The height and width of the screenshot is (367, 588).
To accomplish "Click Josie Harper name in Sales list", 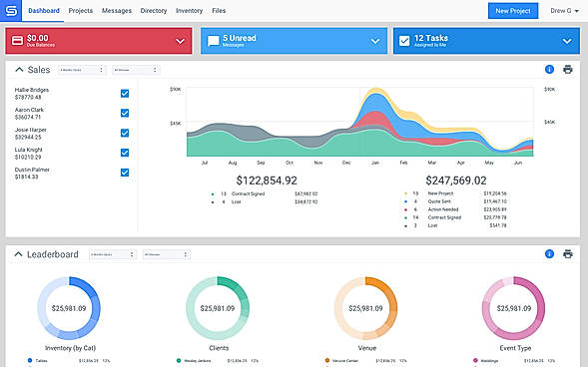I will coord(31,130).
